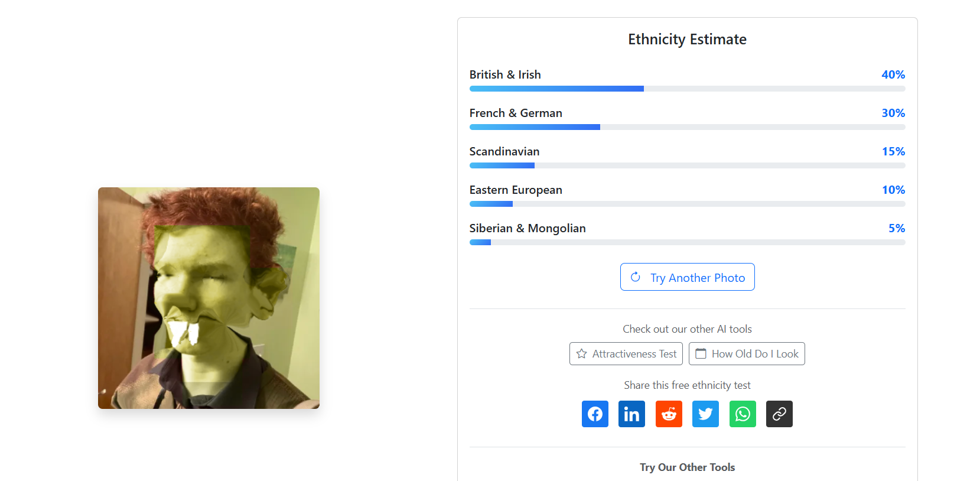Share result on Reddit
The width and height of the screenshot is (980, 481).
tap(669, 414)
